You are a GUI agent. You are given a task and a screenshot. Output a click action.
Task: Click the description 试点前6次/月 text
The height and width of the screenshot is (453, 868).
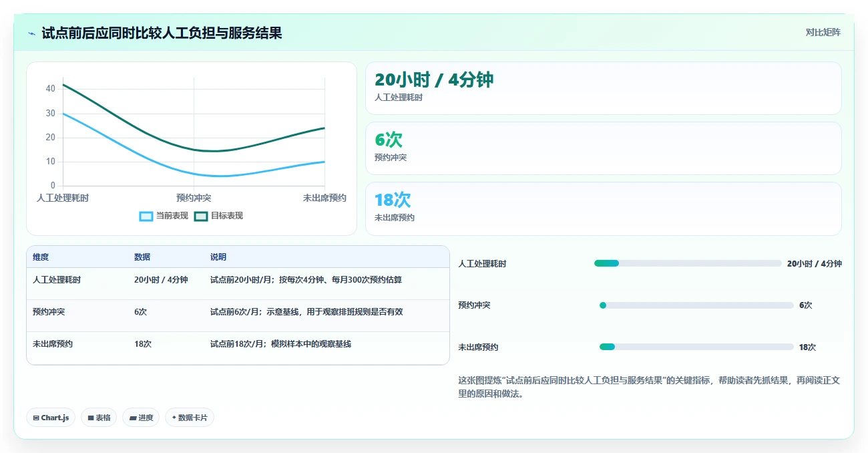coord(306,312)
